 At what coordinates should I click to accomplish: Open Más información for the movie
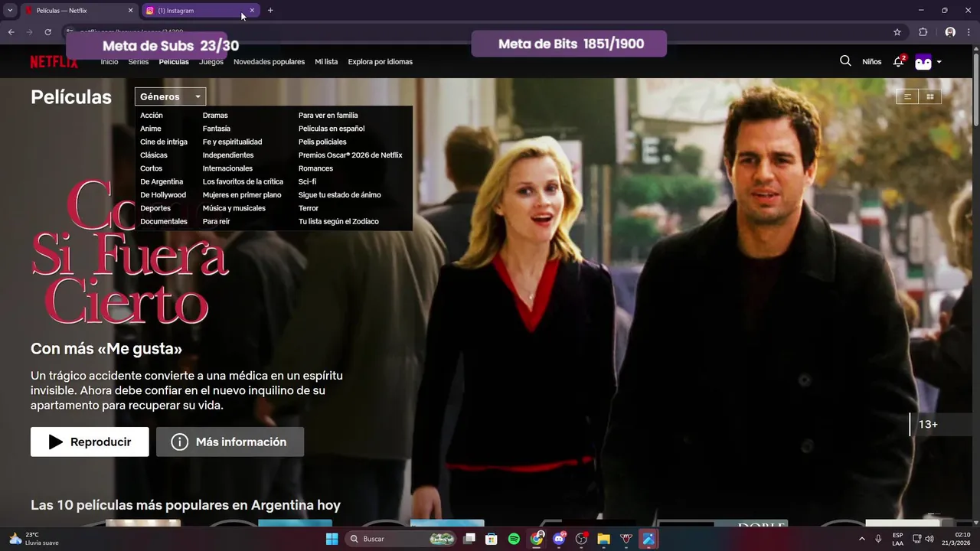click(x=230, y=442)
